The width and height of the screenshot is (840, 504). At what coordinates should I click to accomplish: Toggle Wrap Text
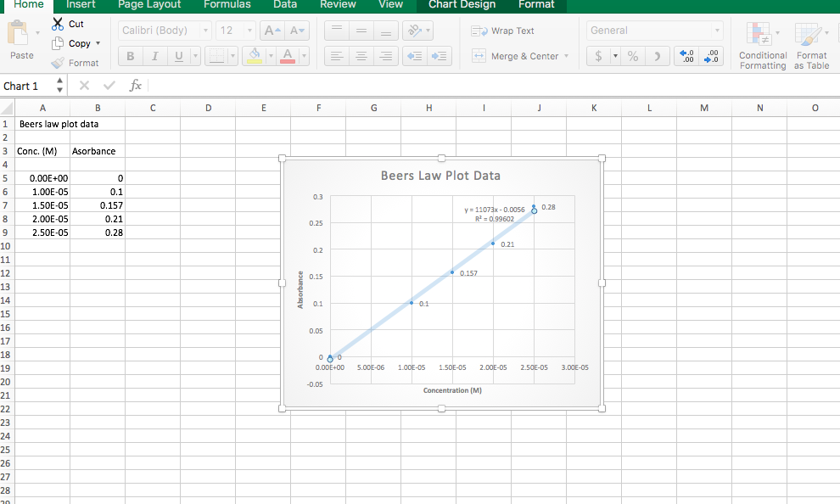pyautogui.click(x=504, y=31)
